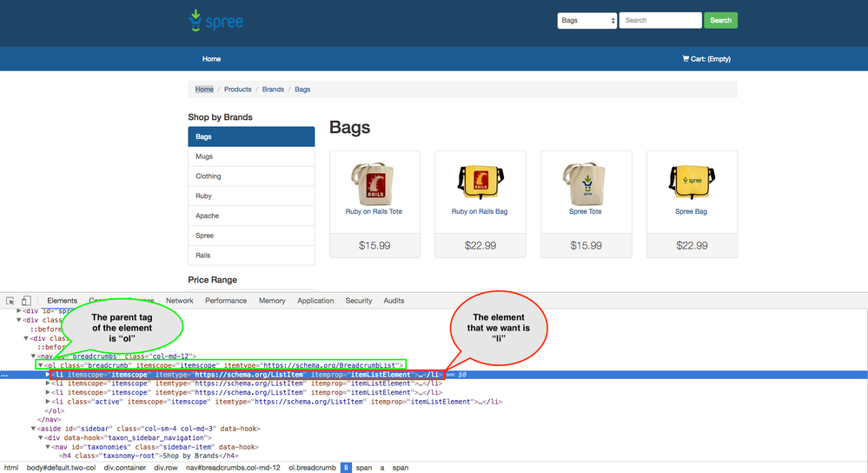Viewport: 868px width, 473px height.
Task: Collapse the aside#sidebar node
Action: click(x=33, y=429)
